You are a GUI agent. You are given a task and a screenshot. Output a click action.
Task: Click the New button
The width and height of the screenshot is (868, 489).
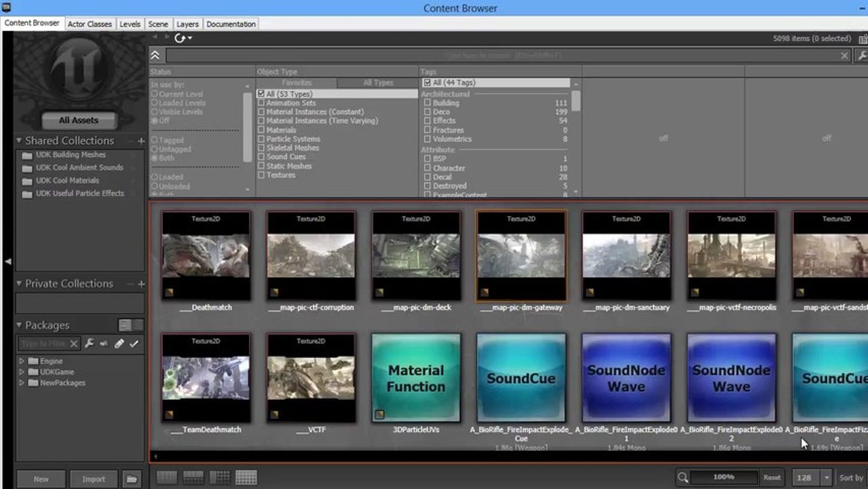click(x=41, y=479)
